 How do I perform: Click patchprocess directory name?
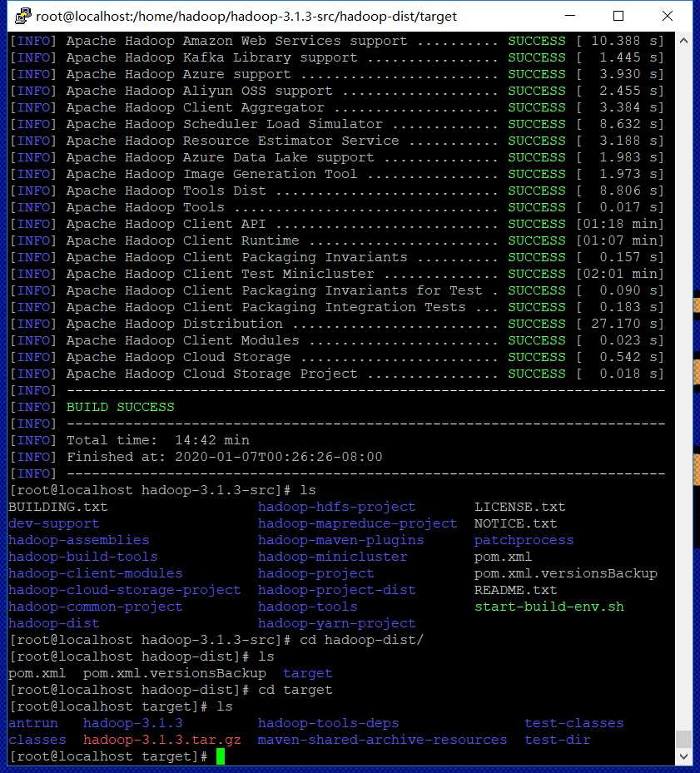tap(524, 540)
